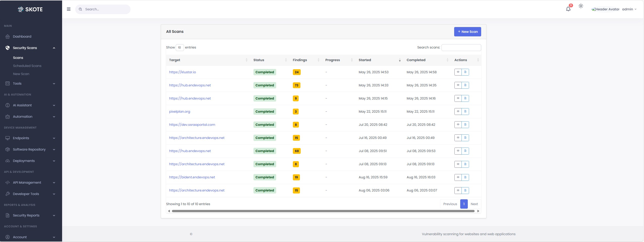Viewport: 644px width, 242px height.
Task: Click eye icon for bident.endevops.net scan
Action: click(x=458, y=177)
